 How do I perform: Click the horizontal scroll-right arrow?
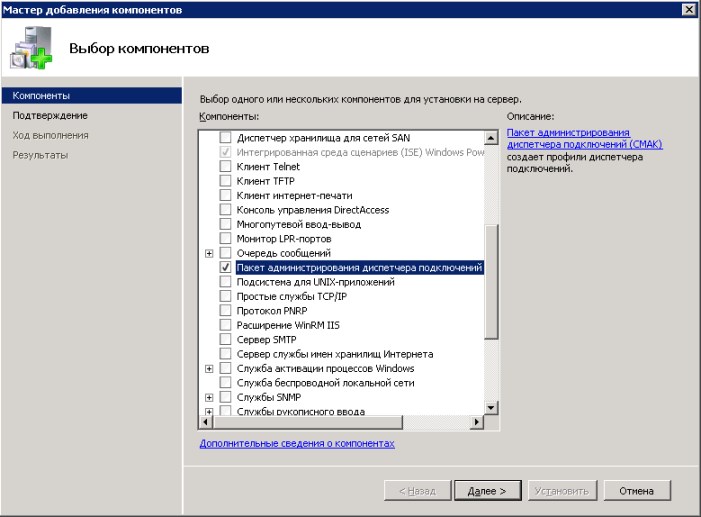(x=477, y=422)
